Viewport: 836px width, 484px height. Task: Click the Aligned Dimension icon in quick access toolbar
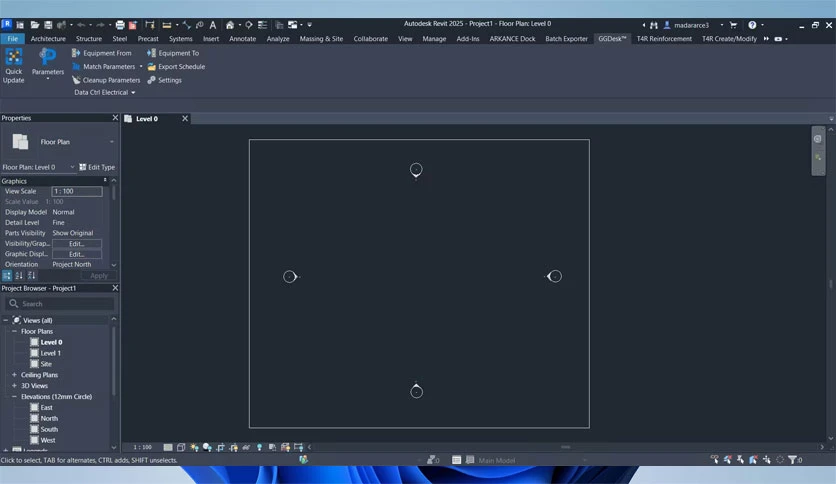[x=187, y=25]
